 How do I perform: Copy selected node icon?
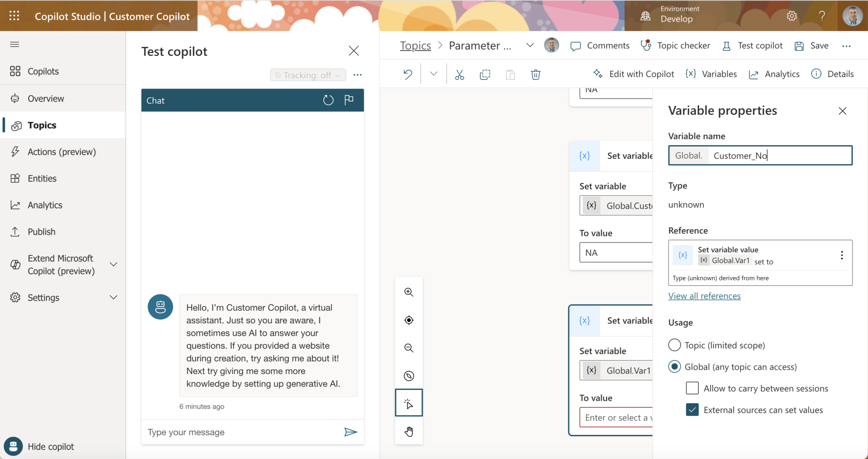[485, 75]
